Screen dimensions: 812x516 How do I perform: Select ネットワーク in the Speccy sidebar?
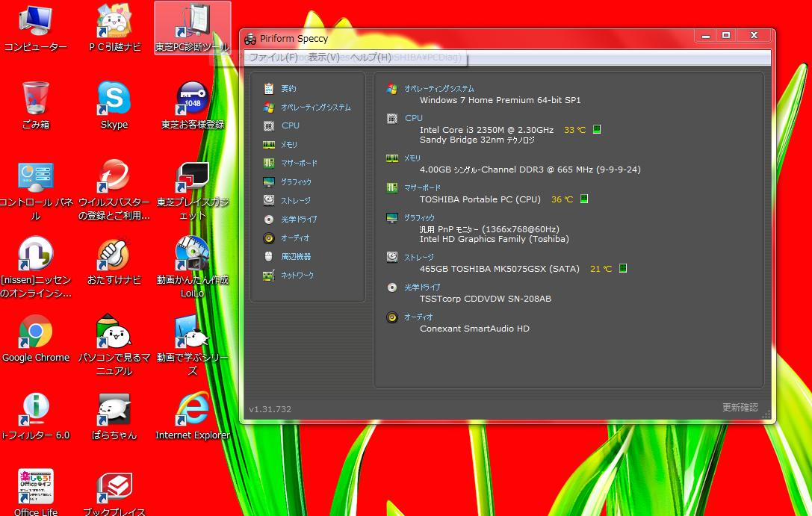297,275
